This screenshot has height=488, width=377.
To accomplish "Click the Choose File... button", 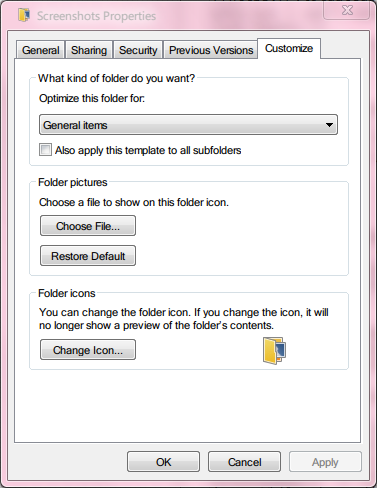I will 88,226.
